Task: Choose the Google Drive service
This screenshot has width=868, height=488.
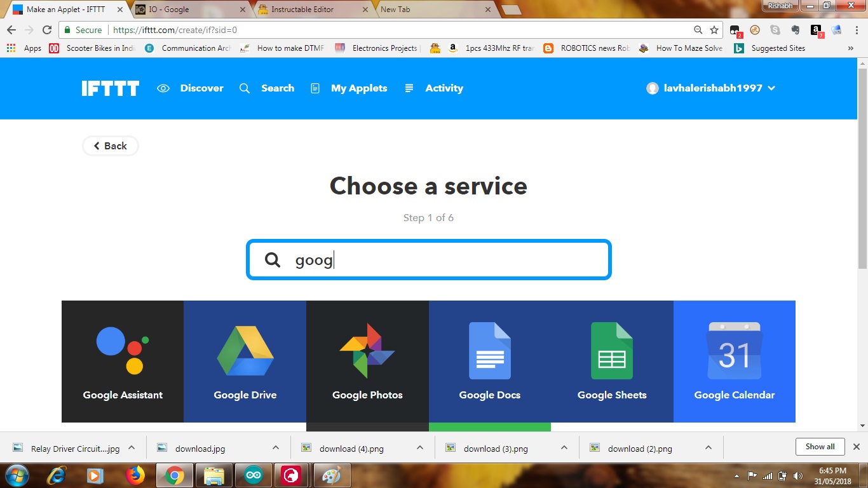Action: [x=245, y=362]
